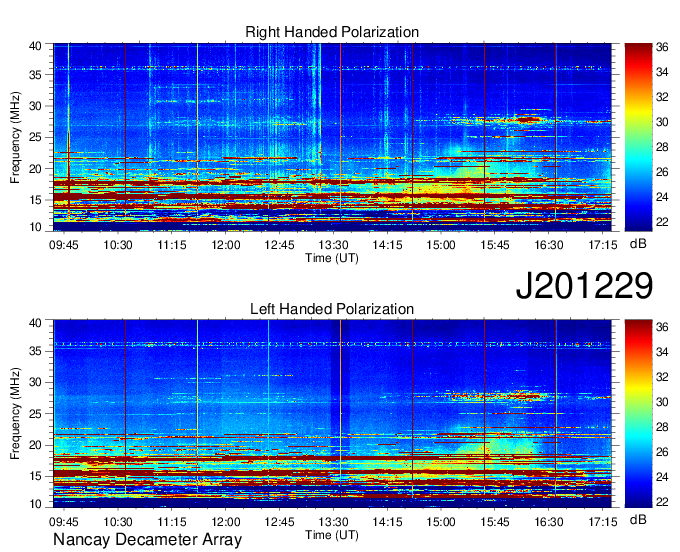Click the "Left Handed Polarization" plot title

tap(332, 309)
